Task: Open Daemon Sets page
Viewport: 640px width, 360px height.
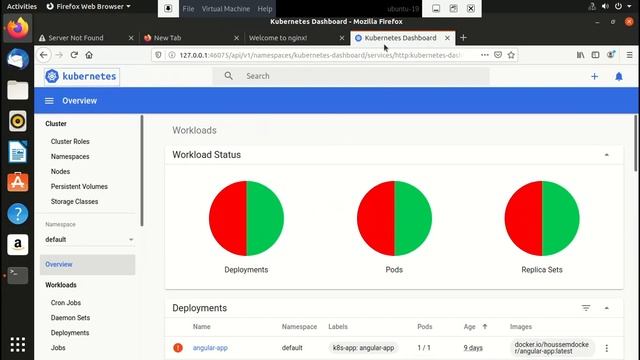Action: click(70, 318)
